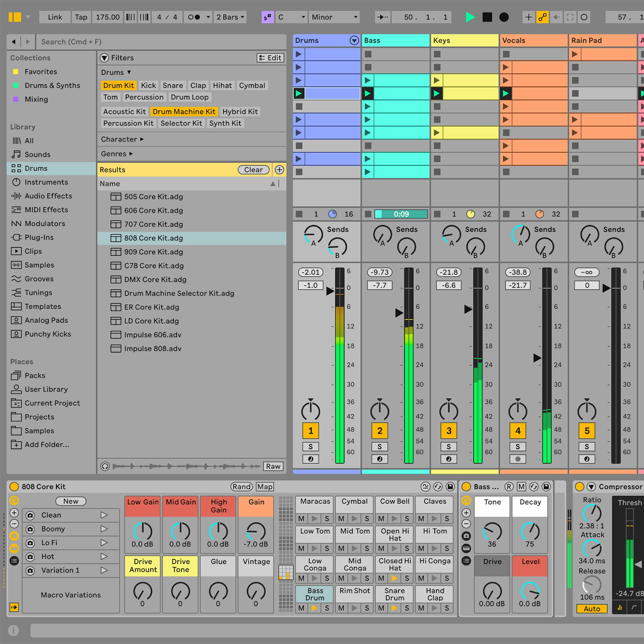Enable Auto release on the Compressor

(592, 609)
